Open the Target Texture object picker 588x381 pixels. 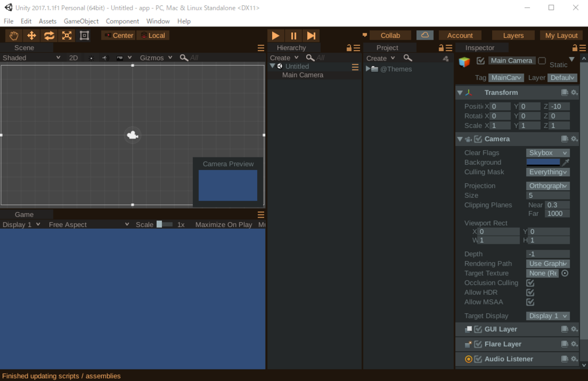pos(565,274)
